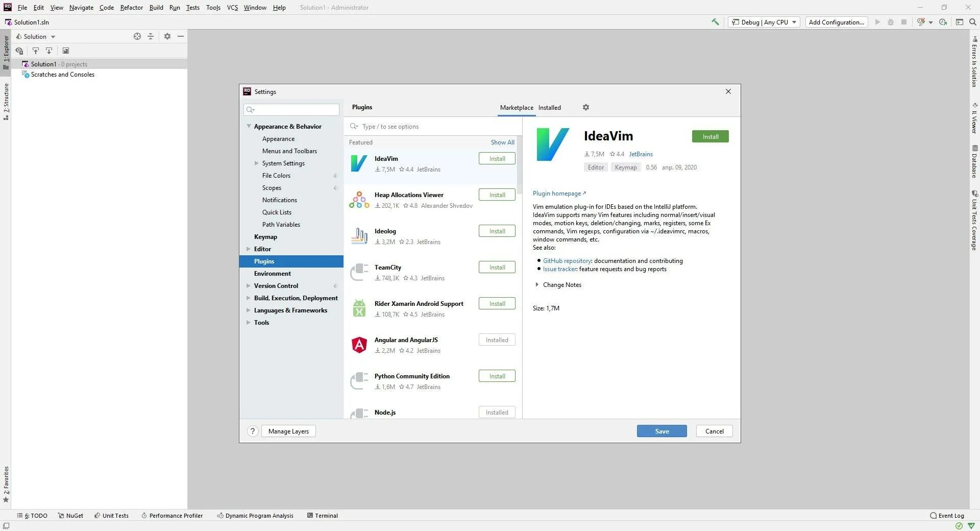Expand Languages & Frameworks node
This screenshot has width=980, height=531.
[x=249, y=310]
